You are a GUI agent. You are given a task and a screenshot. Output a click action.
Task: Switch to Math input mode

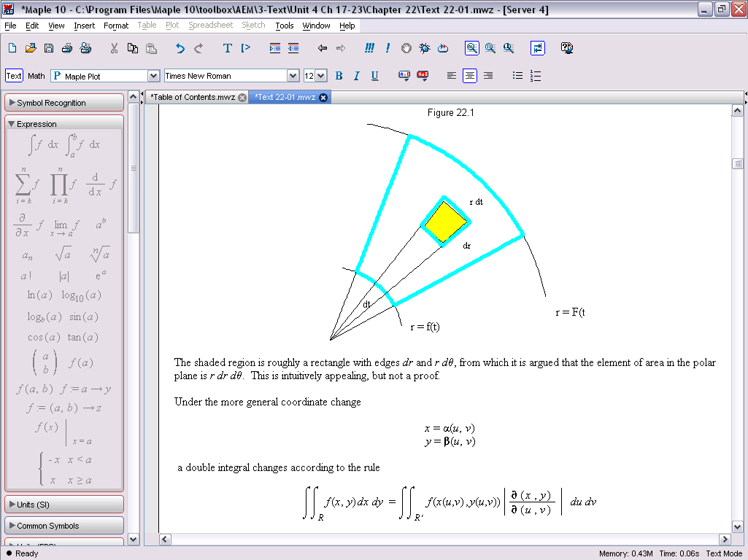(36, 76)
